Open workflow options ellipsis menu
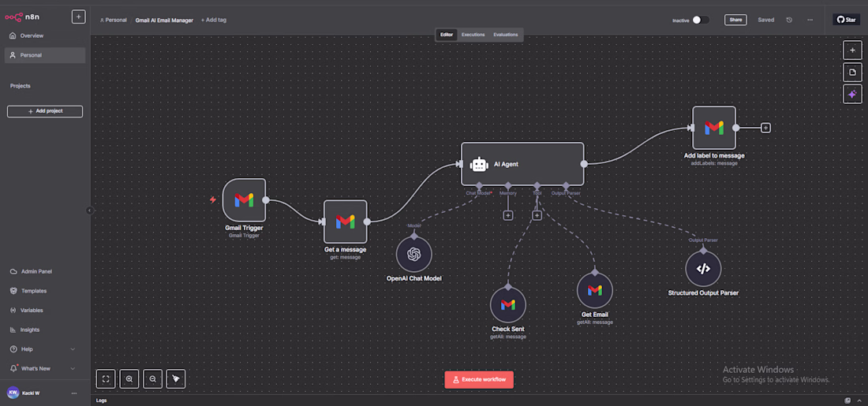Viewport: 868px width, 406px height. (810, 20)
